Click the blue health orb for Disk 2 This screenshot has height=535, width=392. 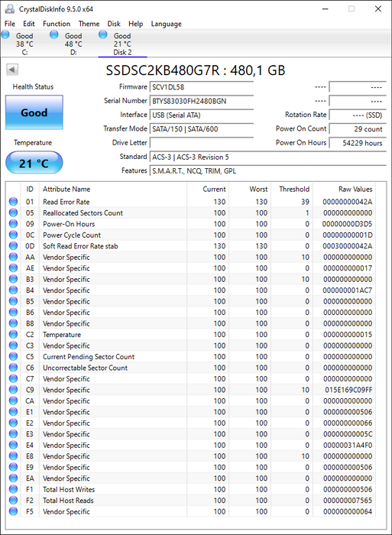pyautogui.click(x=102, y=34)
